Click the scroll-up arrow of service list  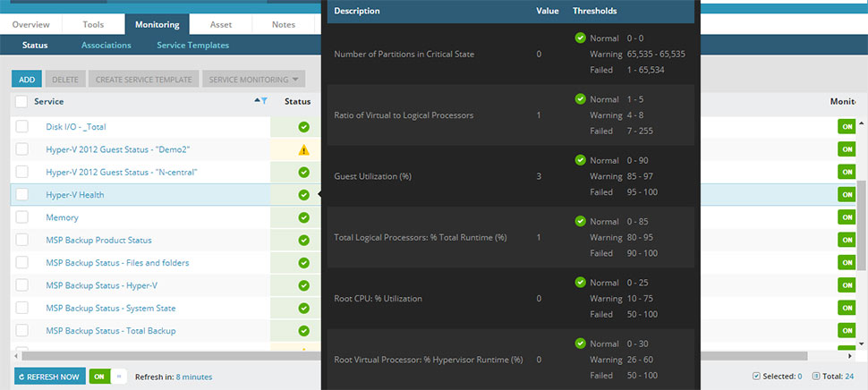pos(862,123)
